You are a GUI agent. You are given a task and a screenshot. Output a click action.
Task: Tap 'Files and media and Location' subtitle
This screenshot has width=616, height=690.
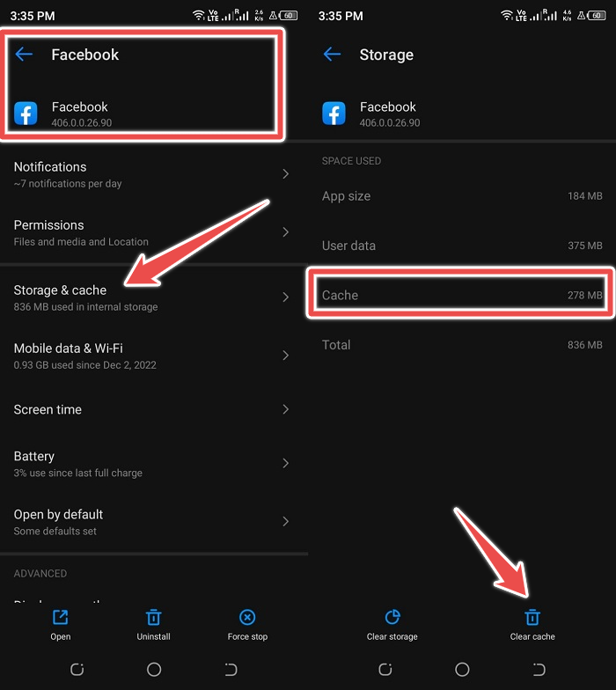click(81, 241)
